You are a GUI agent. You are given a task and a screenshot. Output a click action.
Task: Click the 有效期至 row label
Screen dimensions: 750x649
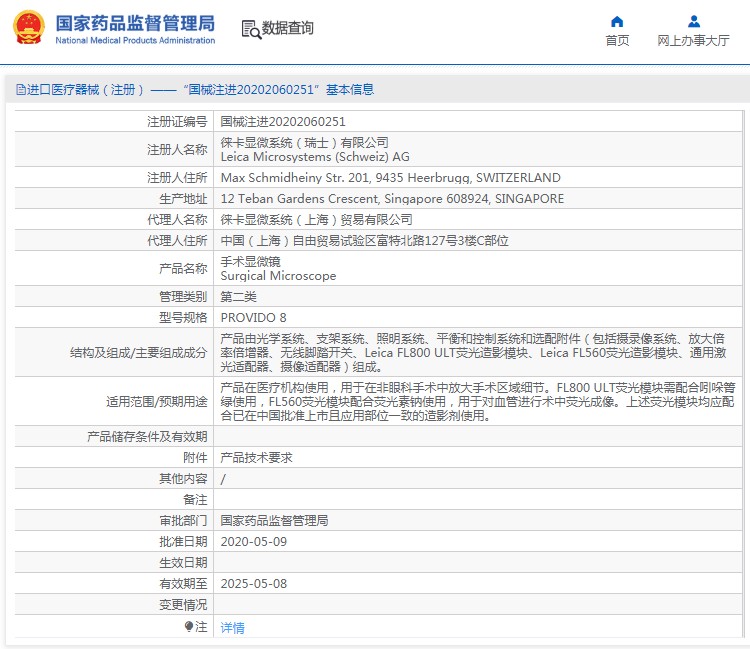(x=183, y=583)
